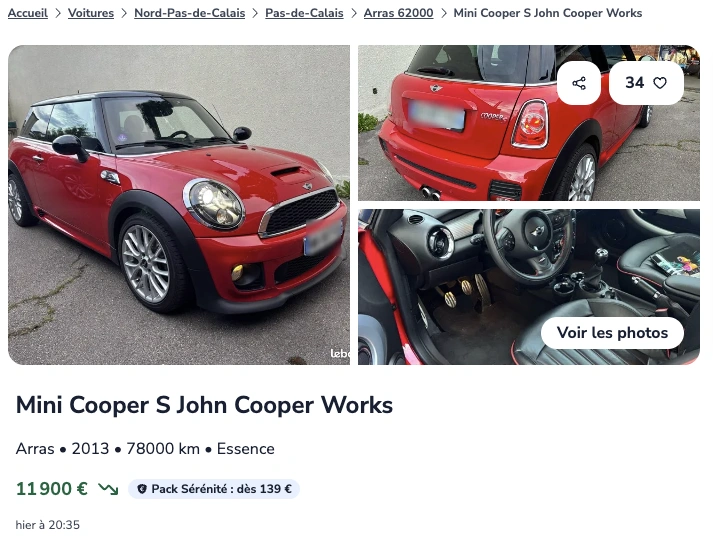713x554 pixels.
Task: Click the chevron after Accueil breadcrumb
Action: [x=58, y=13]
